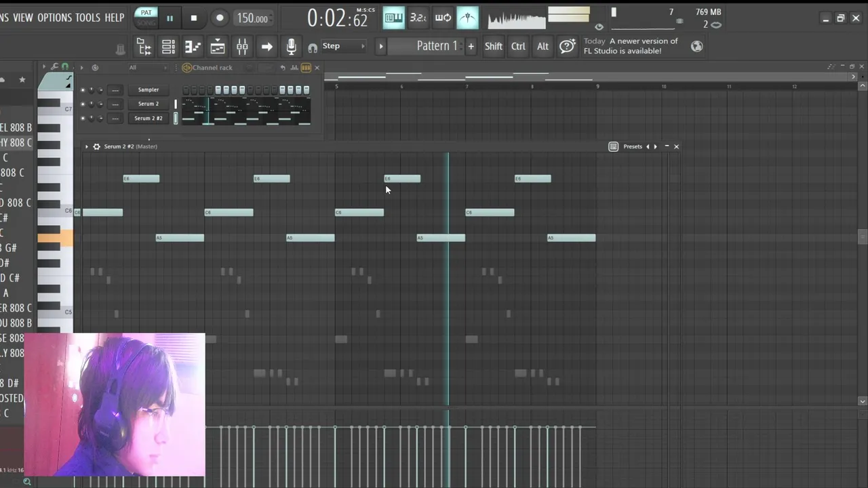Click the main snap magnet icon

[313, 48]
